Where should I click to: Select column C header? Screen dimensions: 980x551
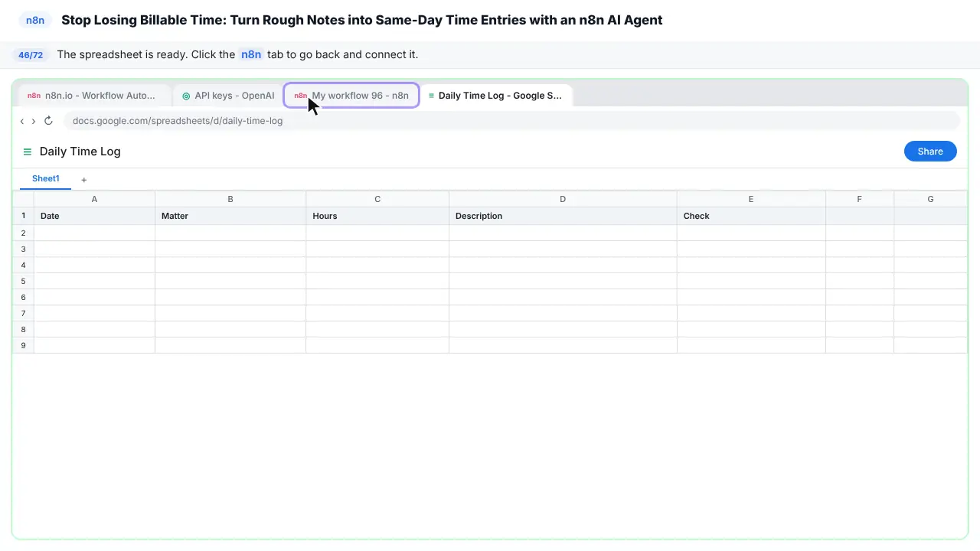tap(377, 199)
